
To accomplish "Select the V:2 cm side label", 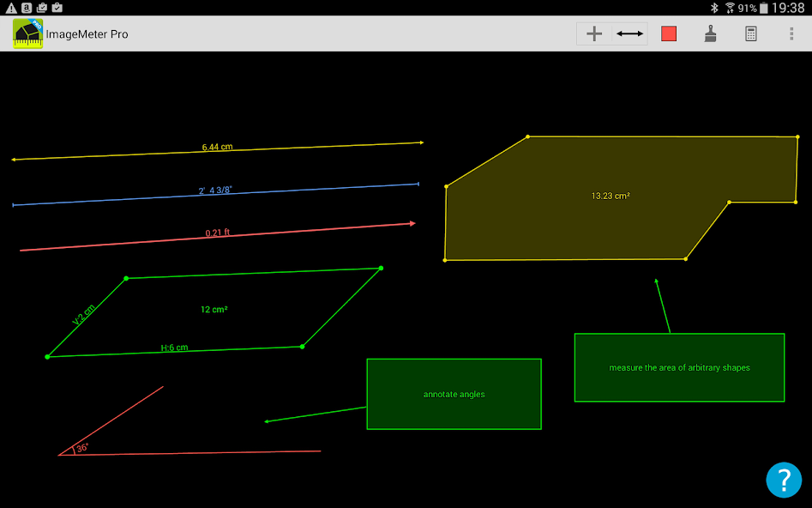I will (x=83, y=315).
